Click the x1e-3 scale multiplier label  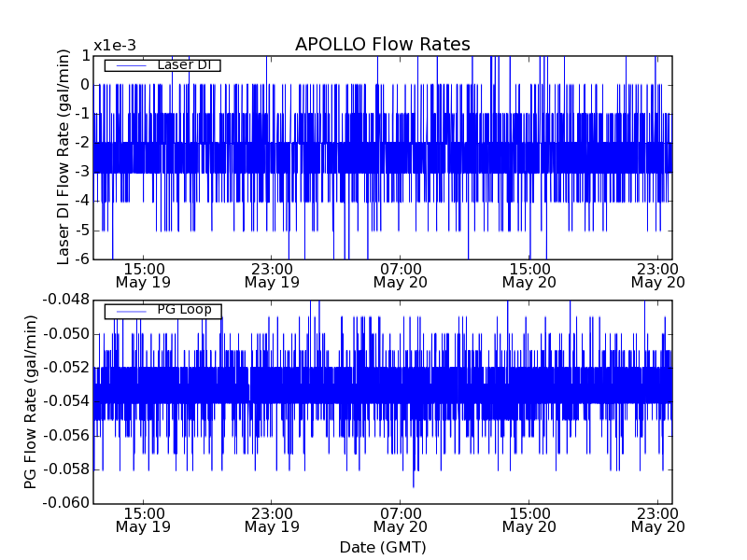click(x=115, y=46)
